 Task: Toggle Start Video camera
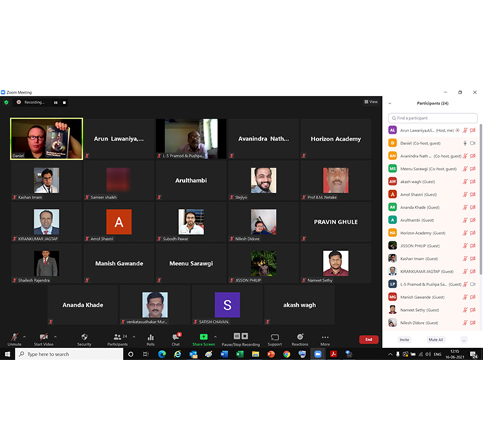(x=44, y=337)
